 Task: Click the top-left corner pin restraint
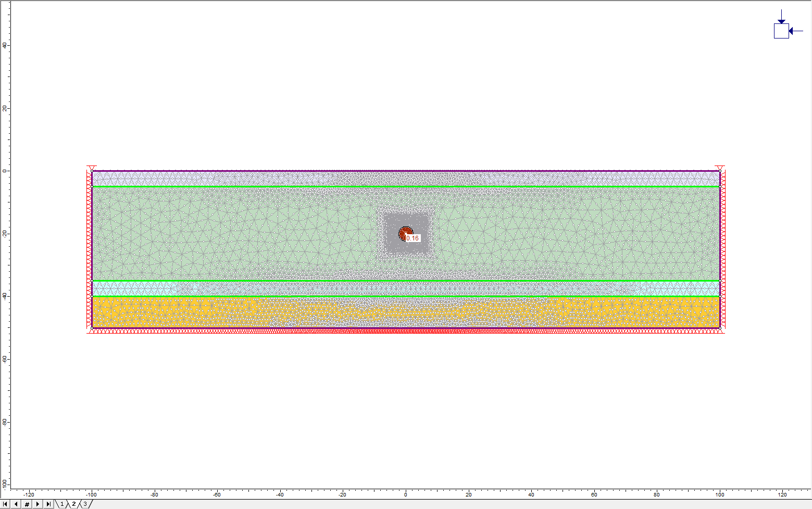pos(92,168)
